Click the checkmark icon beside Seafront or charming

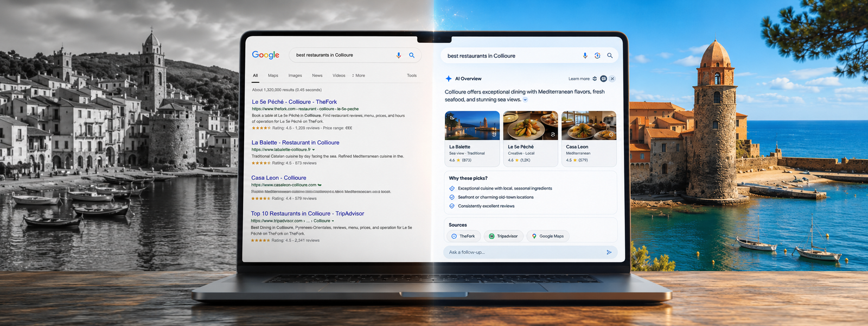[x=452, y=197]
